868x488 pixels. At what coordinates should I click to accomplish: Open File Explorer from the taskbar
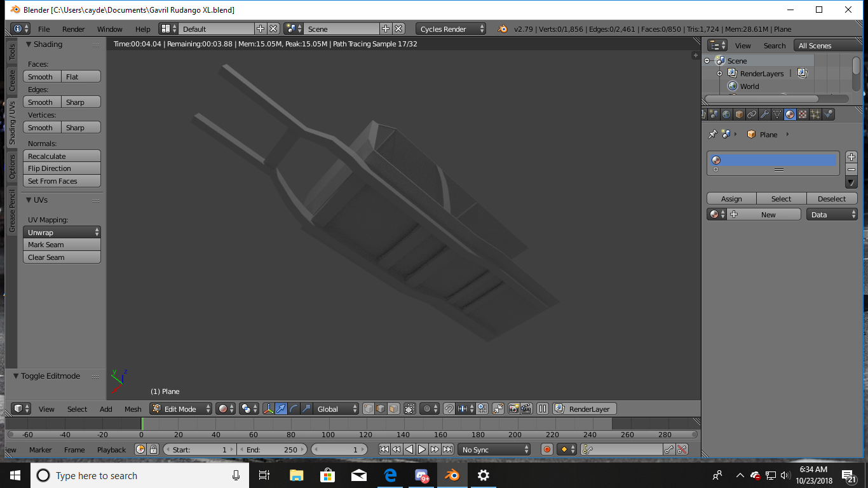tap(296, 475)
